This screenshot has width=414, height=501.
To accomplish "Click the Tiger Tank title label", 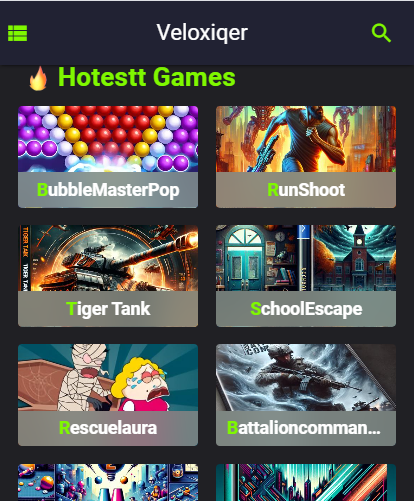I will click(x=108, y=309).
